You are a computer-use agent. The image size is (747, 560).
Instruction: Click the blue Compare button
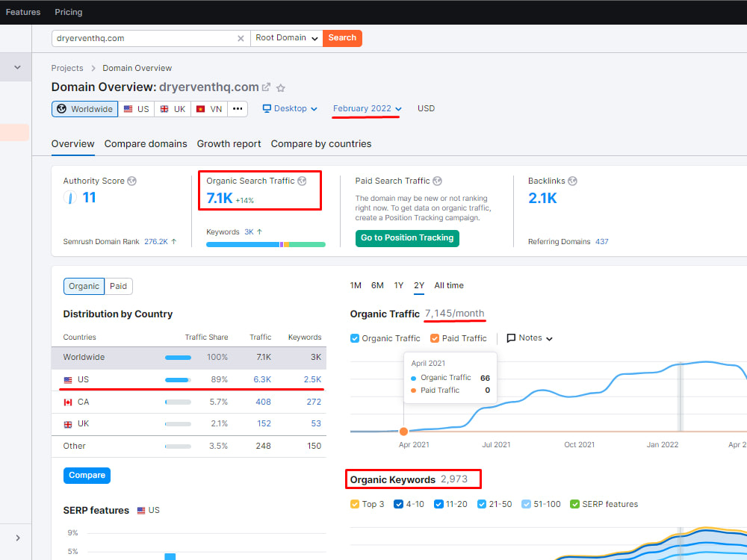(87, 475)
